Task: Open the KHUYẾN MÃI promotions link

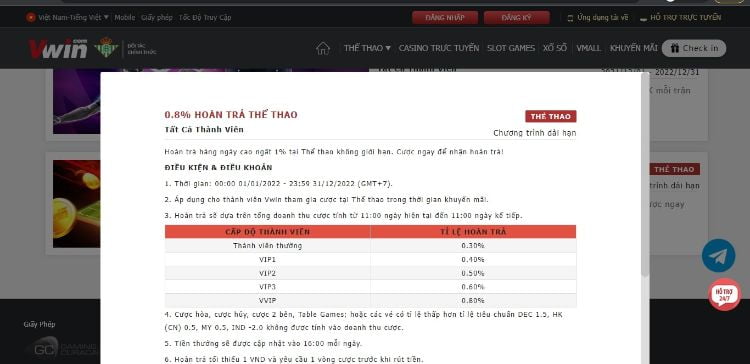Action: point(633,48)
